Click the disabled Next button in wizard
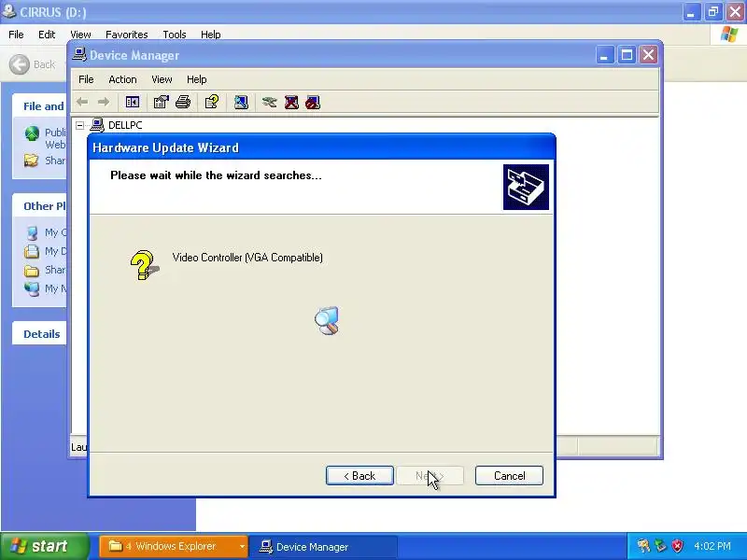 pyautogui.click(x=430, y=476)
